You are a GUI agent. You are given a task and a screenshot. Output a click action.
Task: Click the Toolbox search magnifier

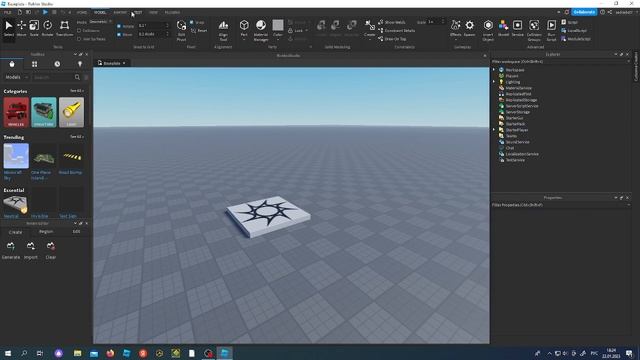coord(77,77)
